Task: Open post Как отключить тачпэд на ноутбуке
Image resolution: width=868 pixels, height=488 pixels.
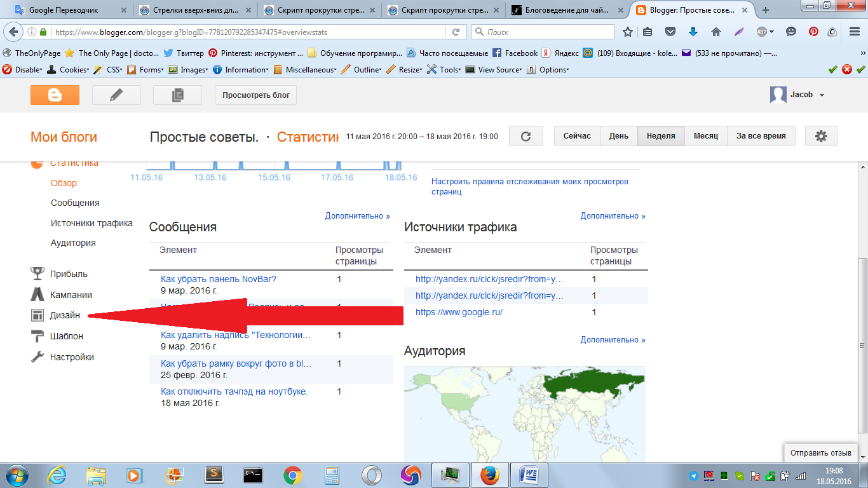Action: click(x=234, y=391)
